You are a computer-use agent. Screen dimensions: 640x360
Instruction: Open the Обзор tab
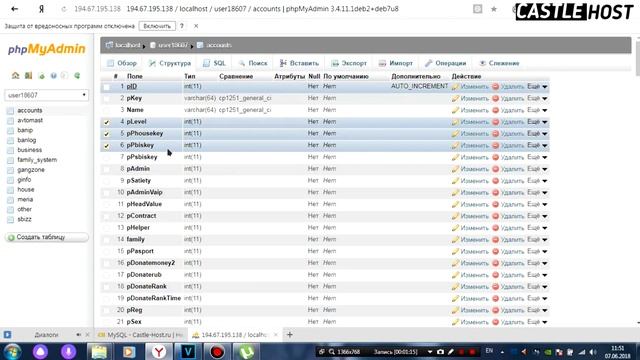[122, 63]
